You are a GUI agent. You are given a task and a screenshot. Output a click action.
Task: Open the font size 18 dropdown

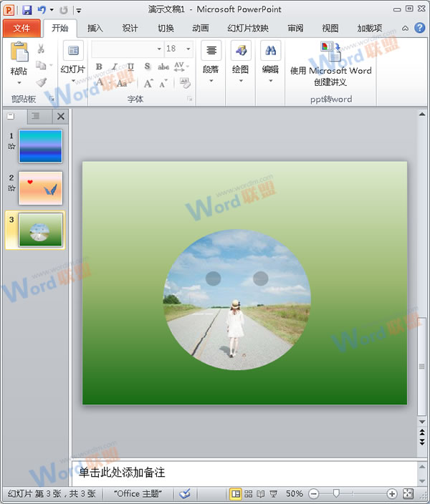click(x=188, y=49)
